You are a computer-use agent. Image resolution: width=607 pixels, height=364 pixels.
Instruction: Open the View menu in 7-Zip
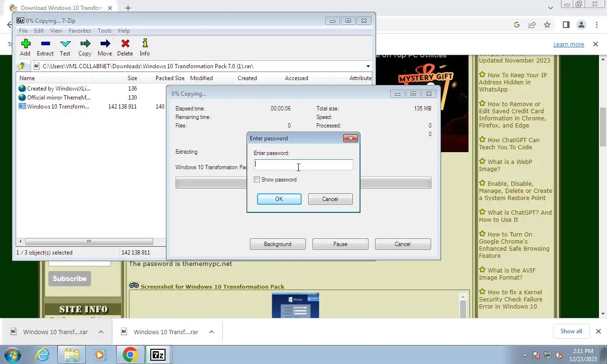click(56, 31)
